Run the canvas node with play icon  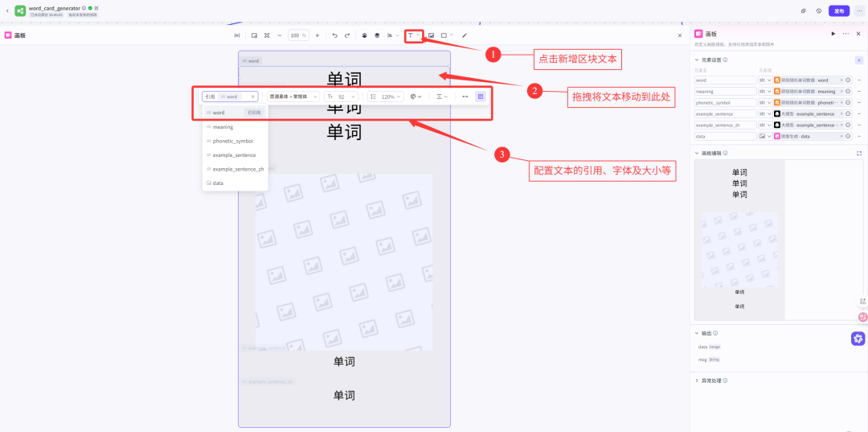[833, 34]
